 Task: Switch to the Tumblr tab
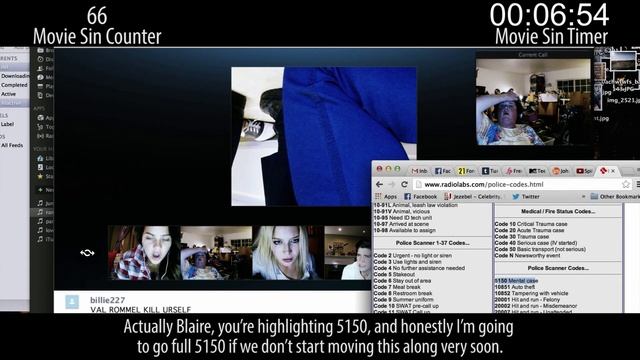pyautogui.click(x=490, y=171)
